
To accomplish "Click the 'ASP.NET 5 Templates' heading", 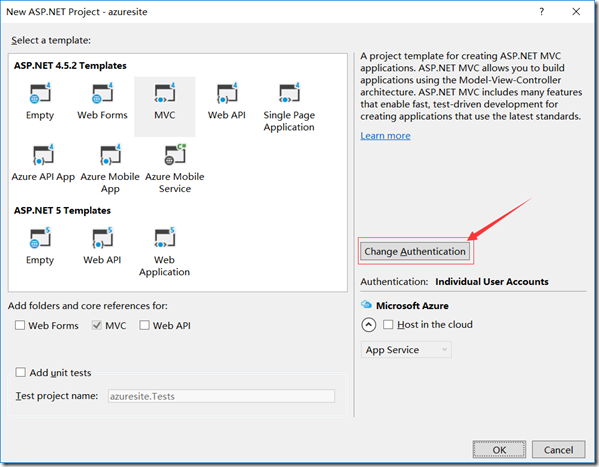I will pos(62,211).
